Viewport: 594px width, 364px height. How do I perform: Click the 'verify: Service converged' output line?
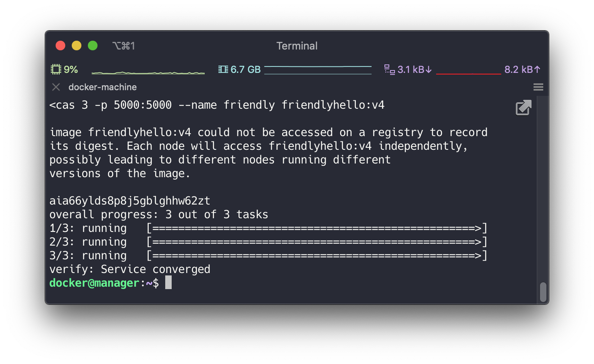(130, 269)
